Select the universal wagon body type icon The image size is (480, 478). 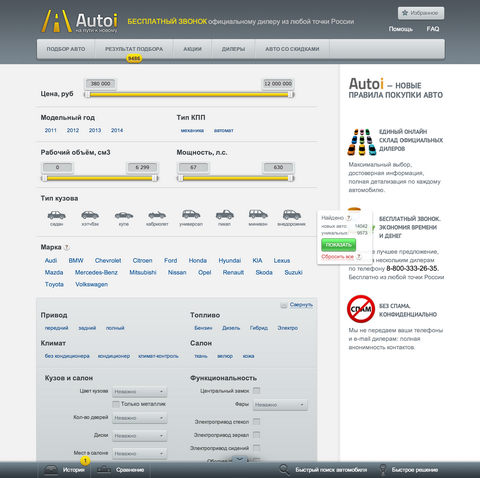click(x=191, y=214)
